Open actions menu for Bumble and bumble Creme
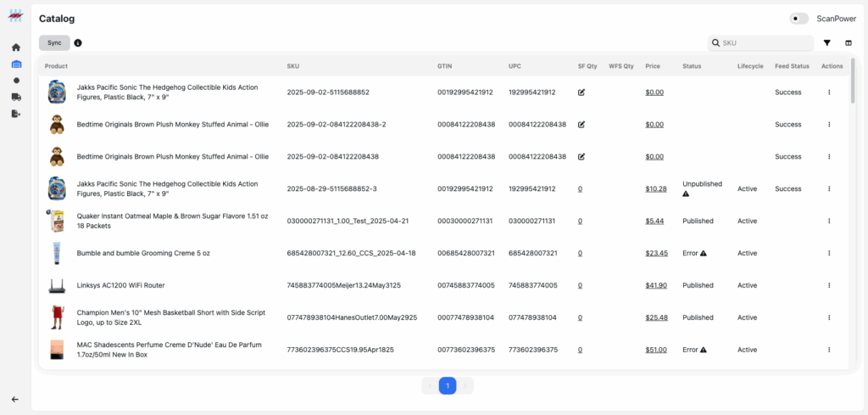The width and height of the screenshot is (868, 415). [829, 253]
